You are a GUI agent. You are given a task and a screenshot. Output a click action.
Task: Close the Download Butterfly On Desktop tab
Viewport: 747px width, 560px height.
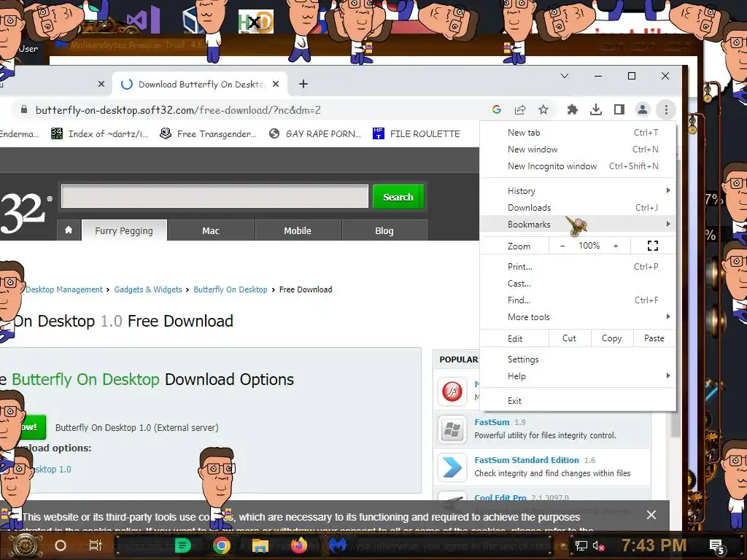pos(275,84)
